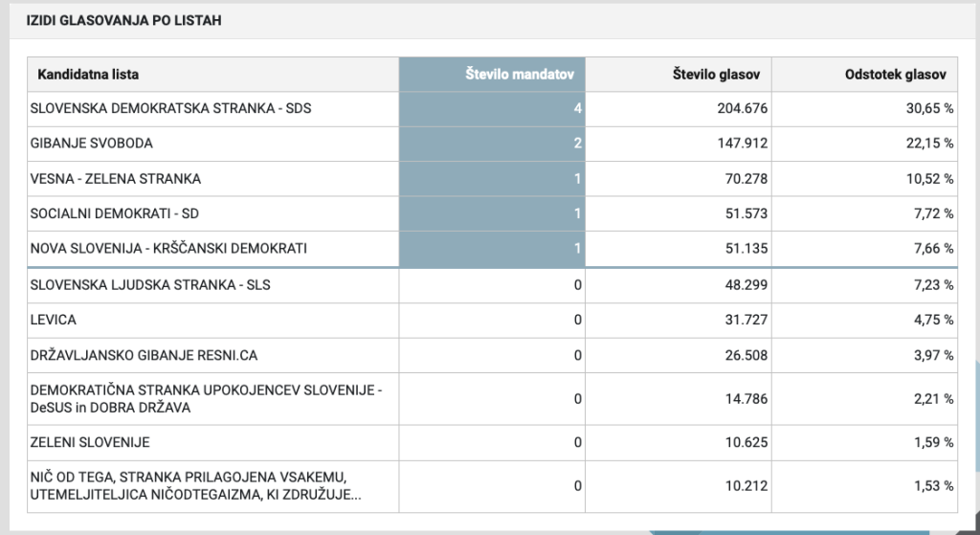Click the vote count 204.676

742,109
